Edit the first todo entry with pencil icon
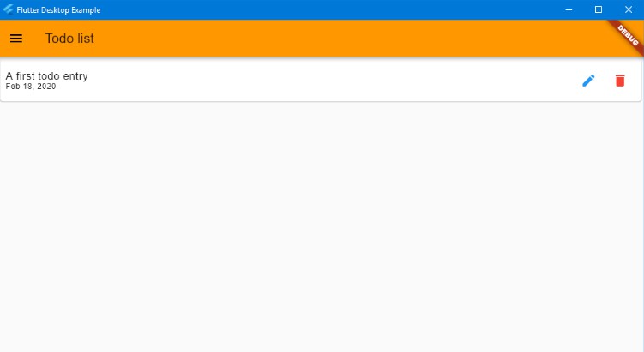Image resolution: width=644 pixels, height=352 pixels. (x=588, y=81)
